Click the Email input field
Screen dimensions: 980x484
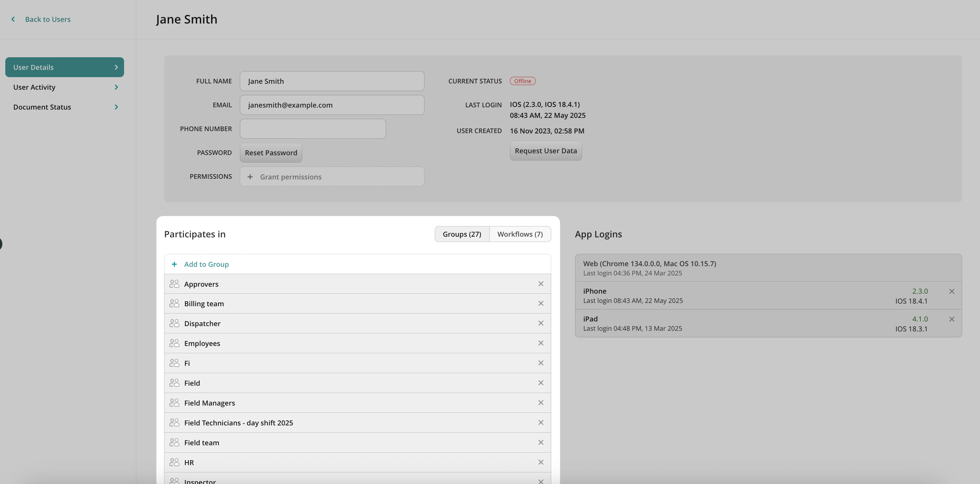(x=332, y=105)
